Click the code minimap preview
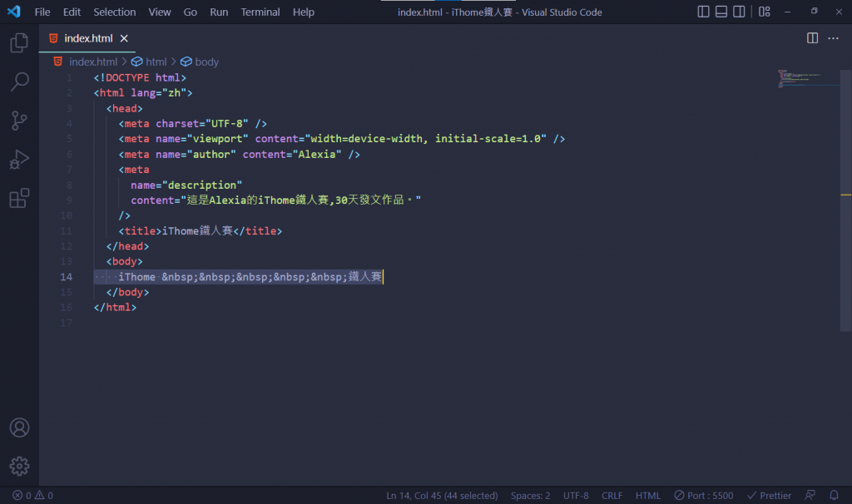The image size is (852, 504). pyautogui.click(x=808, y=79)
